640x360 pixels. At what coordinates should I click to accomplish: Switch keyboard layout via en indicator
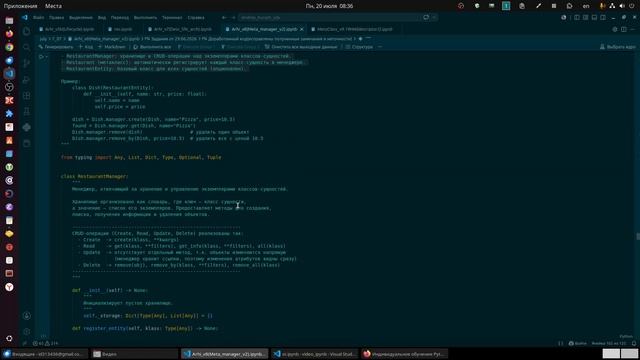point(586,6)
